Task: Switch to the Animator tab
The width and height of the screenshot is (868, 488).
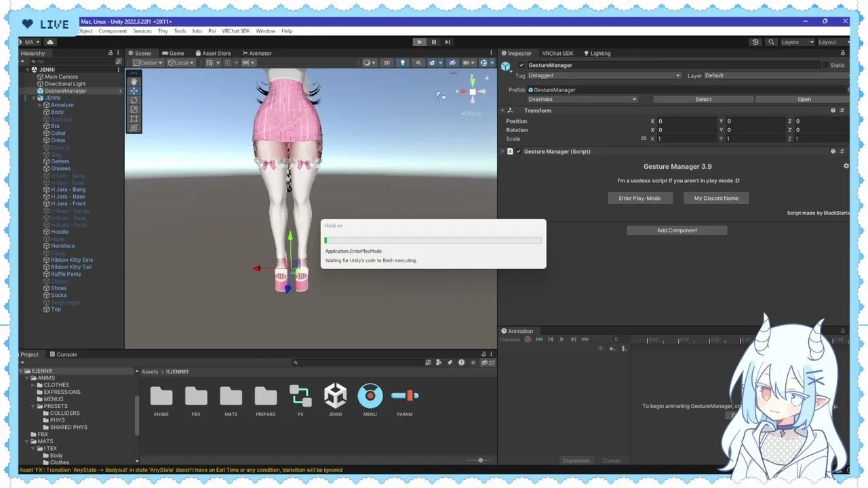Action: click(257, 53)
